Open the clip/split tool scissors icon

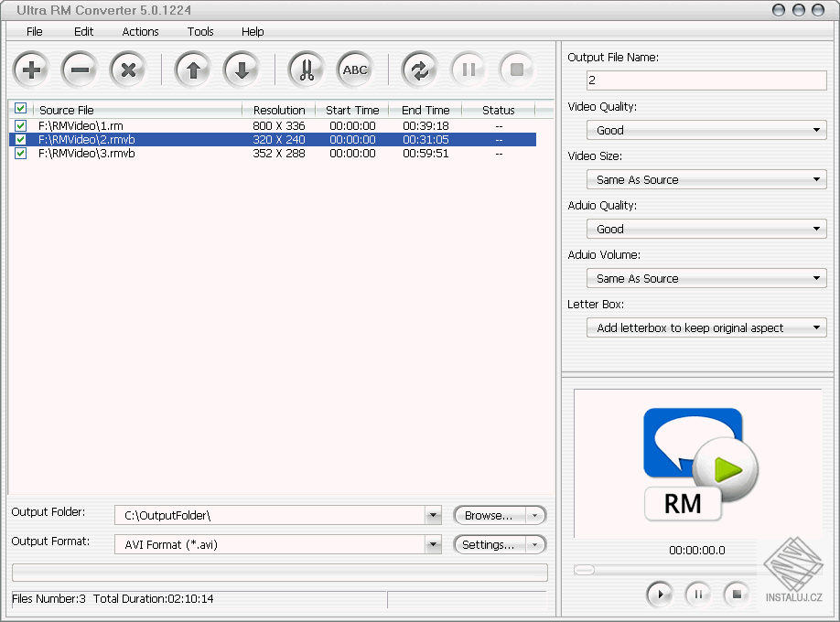coord(306,69)
